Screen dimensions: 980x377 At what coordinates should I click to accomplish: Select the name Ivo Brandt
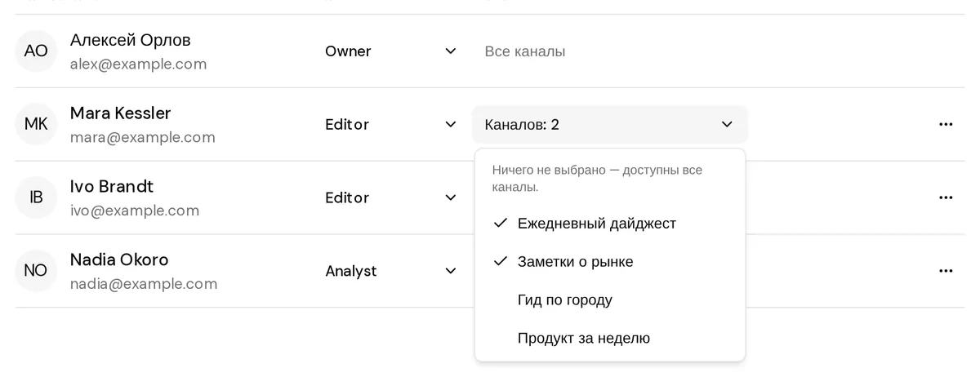(112, 187)
